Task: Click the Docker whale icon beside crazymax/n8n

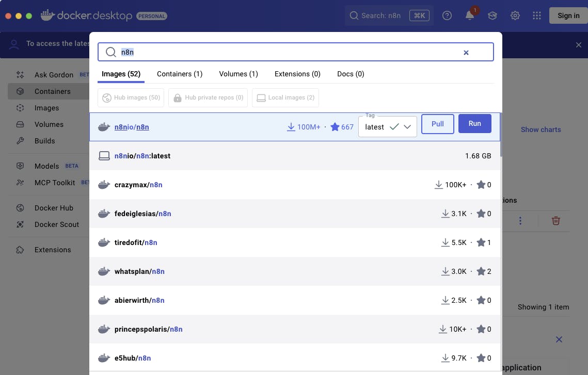Action: click(x=104, y=184)
